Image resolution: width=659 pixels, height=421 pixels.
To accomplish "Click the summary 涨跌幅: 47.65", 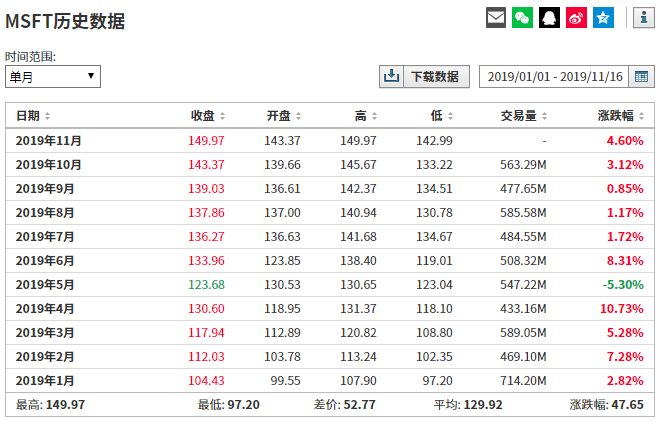I will click(606, 404).
